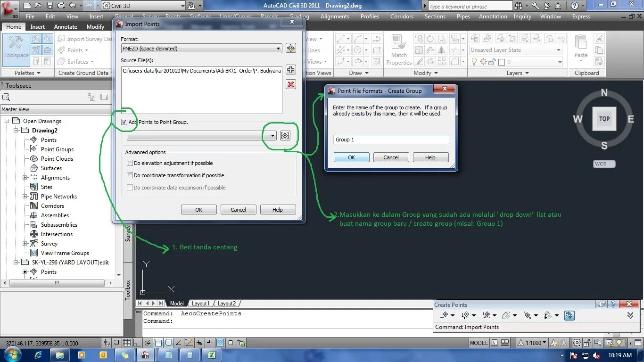Click Cancel in Import Points dialog
Image resolution: width=644 pixels, height=362 pixels.
coord(238,210)
